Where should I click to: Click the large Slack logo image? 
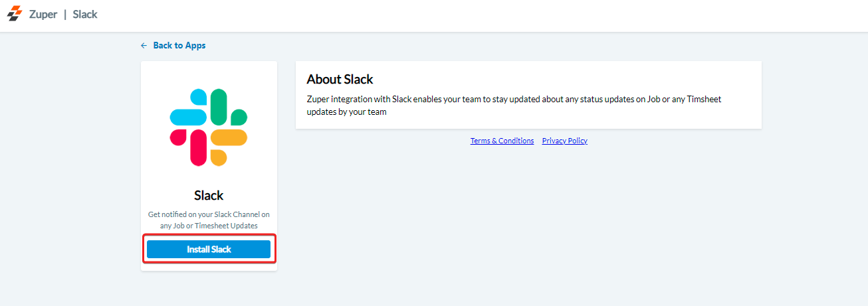(x=209, y=127)
